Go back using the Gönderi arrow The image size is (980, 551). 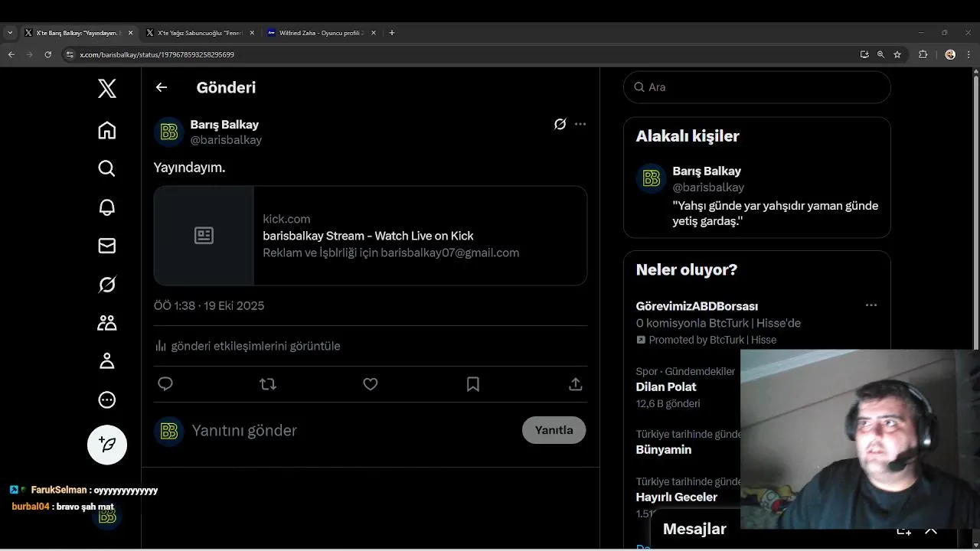pos(162,87)
